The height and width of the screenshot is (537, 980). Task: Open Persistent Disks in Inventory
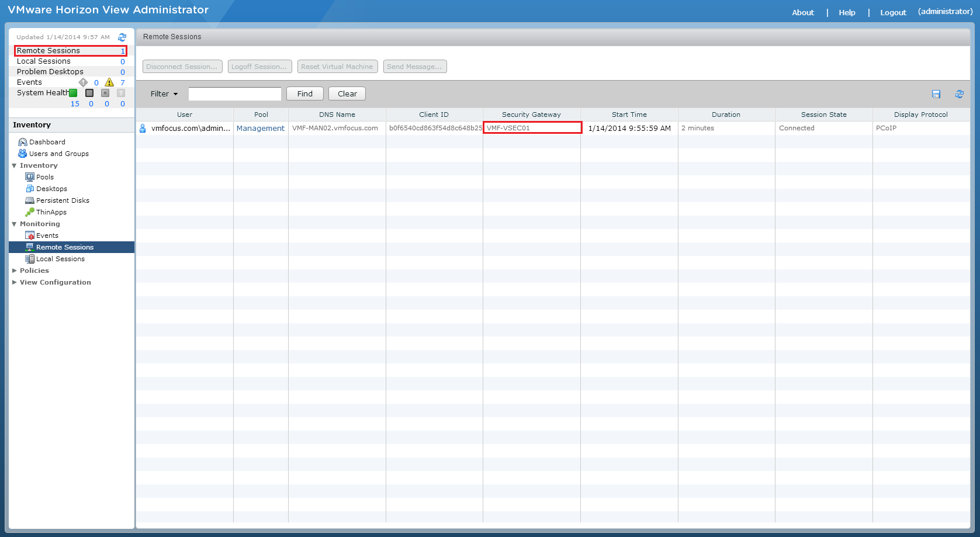coord(63,200)
